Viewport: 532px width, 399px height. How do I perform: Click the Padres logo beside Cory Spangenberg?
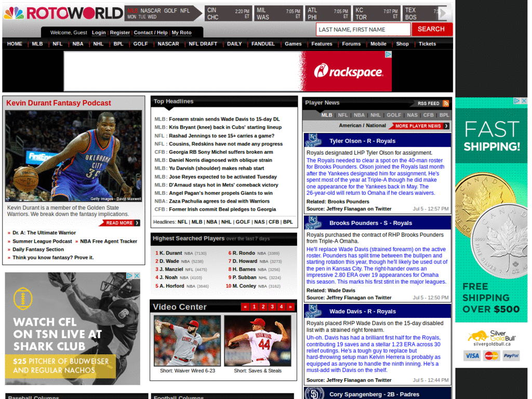click(314, 394)
